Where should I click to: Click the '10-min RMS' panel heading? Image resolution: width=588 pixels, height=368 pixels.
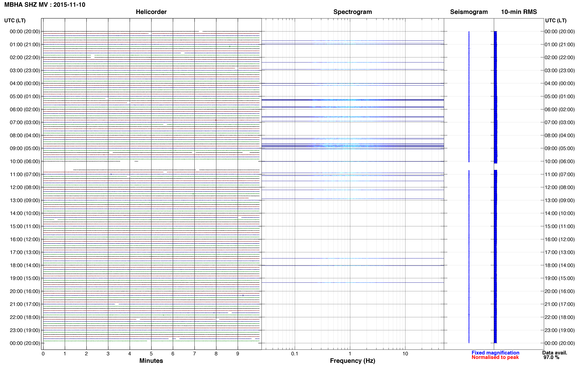(519, 12)
